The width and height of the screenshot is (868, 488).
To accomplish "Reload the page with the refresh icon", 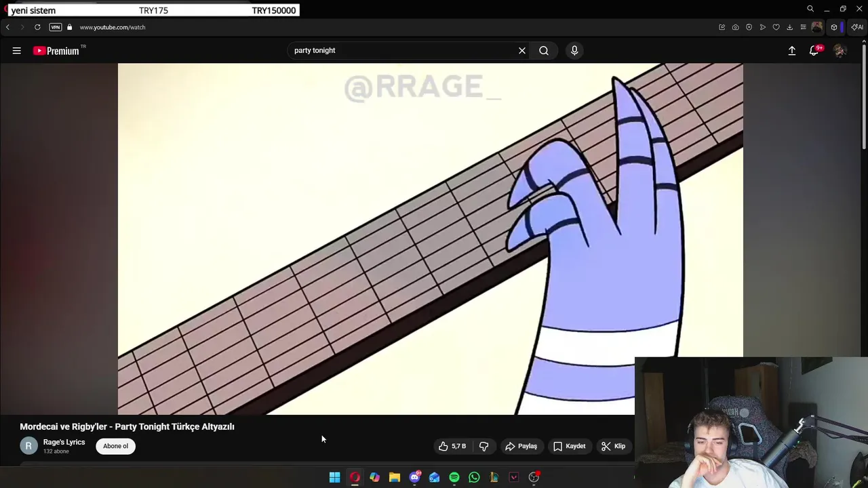I will [37, 27].
